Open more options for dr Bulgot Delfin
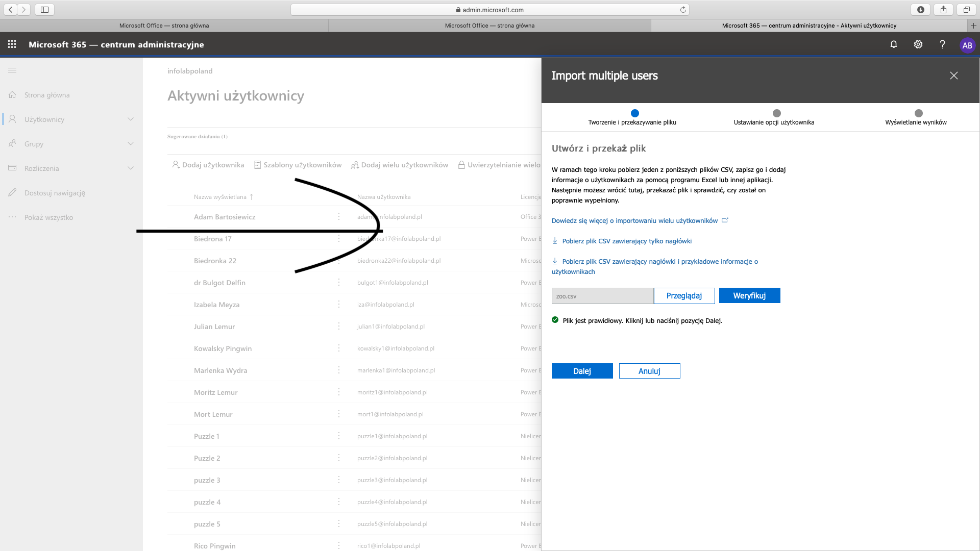The width and height of the screenshot is (980, 551). [339, 283]
